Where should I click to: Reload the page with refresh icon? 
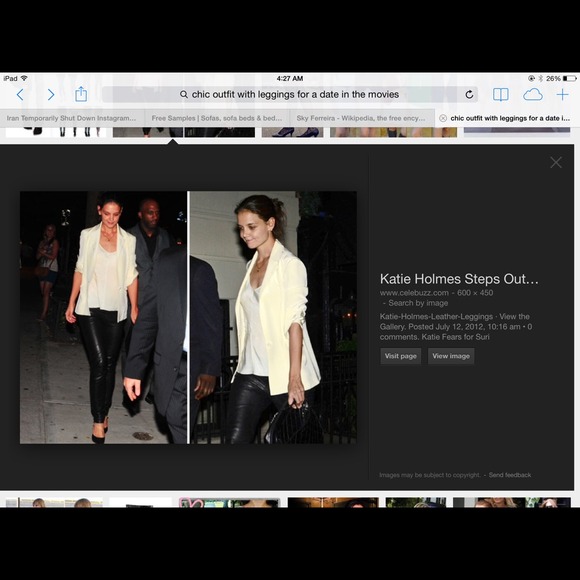469,95
